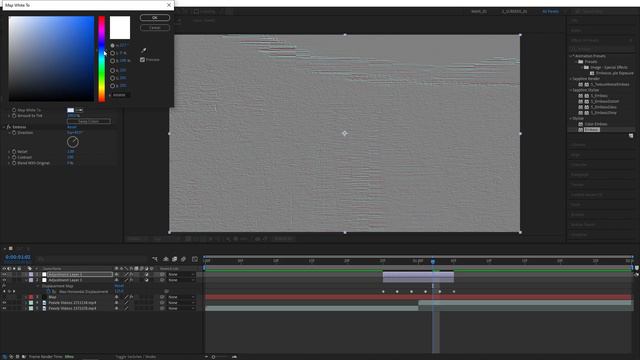The width and height of the screenshot is (640, 360).
Task: Click the center anchor point crosshair in viewer
Action: pyautogui.click(x=344, y=133)
